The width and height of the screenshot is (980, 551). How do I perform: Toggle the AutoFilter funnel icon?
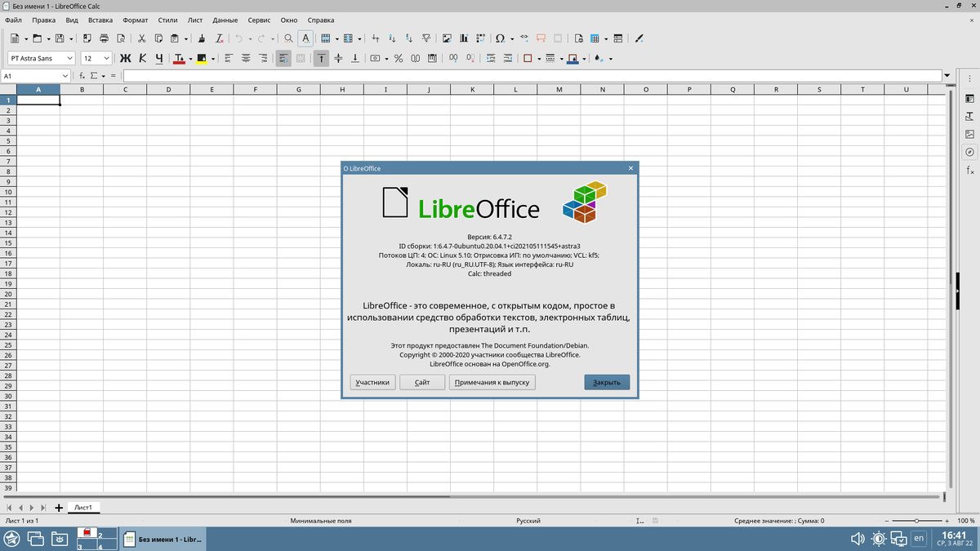tap(426, 38)
